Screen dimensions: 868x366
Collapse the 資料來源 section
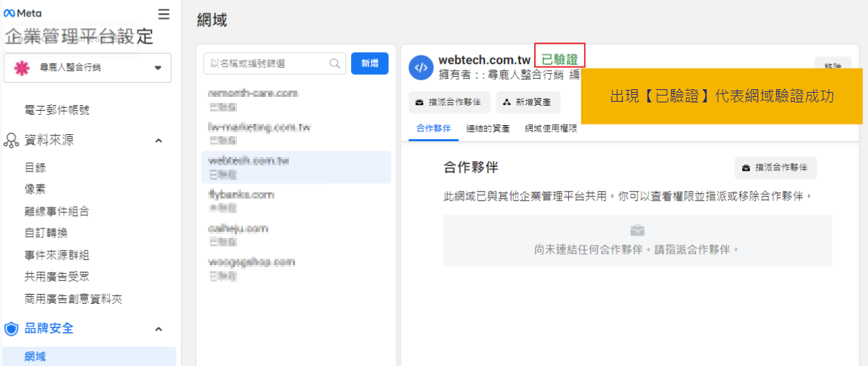pos(158,141)
